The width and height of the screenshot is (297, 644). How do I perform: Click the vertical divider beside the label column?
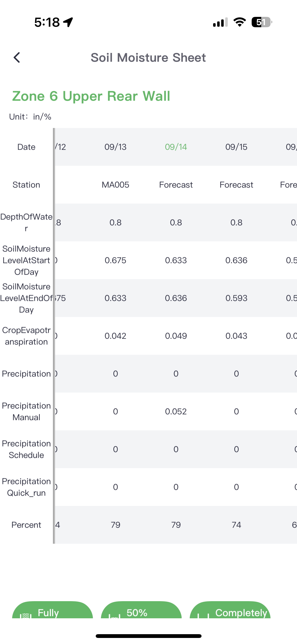[54, 336]
